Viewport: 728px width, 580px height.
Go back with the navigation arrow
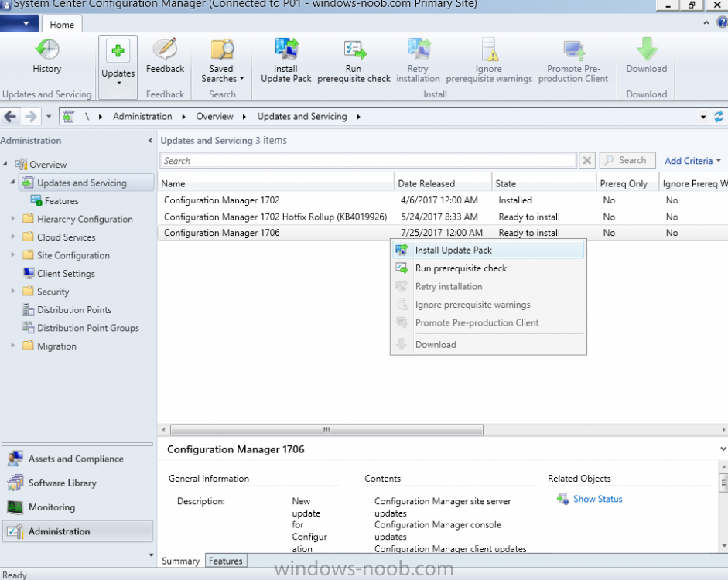[x=10, y=117]
